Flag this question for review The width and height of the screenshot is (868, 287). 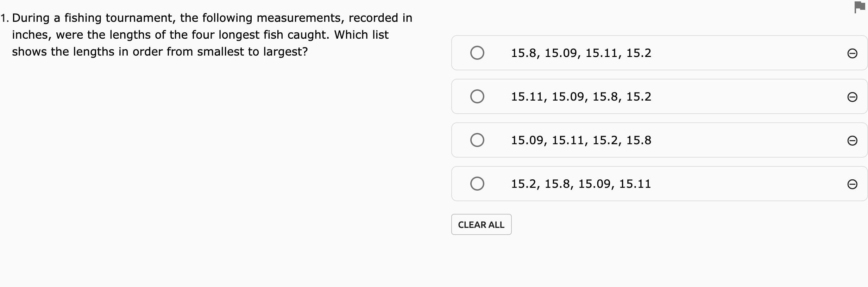[859, 7]
